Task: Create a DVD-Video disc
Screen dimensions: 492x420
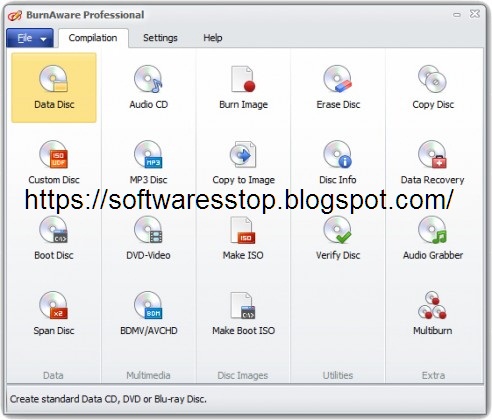Action: click(x=148, y=238)
